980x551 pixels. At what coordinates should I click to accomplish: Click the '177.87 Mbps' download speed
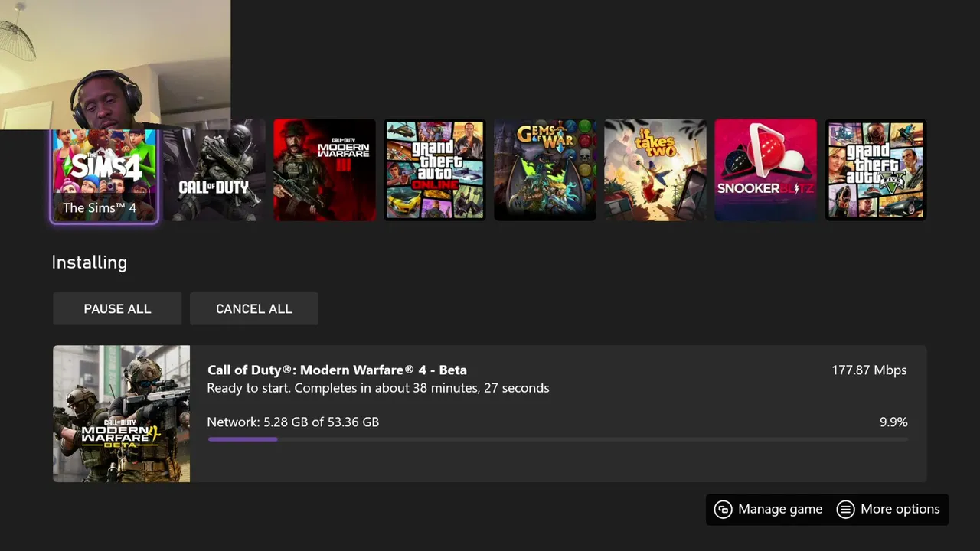(869, 370)
